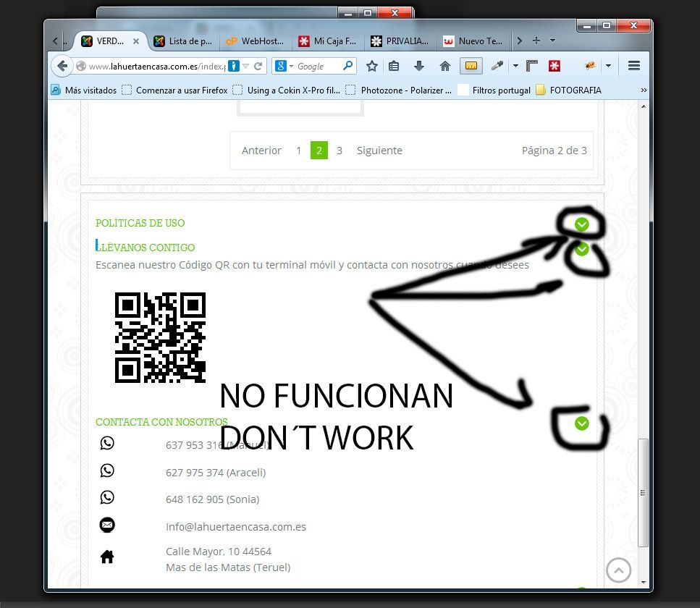This screenshot has width=700, height=608.
Task: Click the vertical scrollbar thumb
Action: click(x=643, y=492)
